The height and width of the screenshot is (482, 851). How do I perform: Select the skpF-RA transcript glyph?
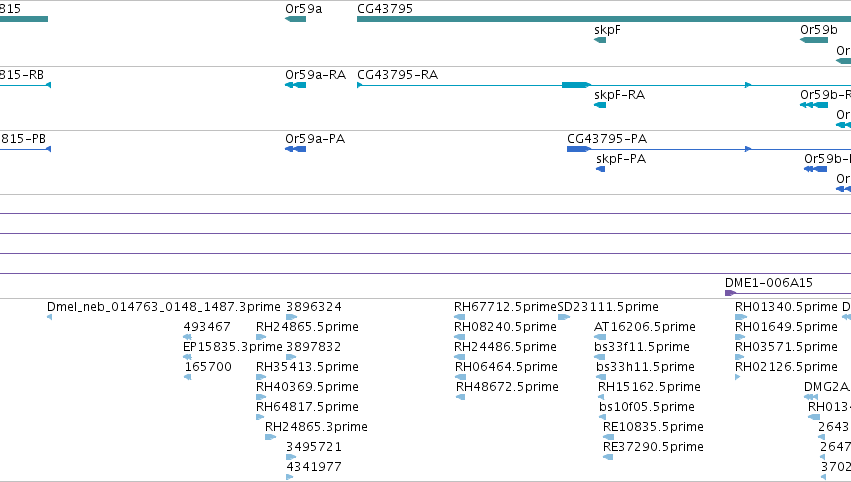[600, 105]
